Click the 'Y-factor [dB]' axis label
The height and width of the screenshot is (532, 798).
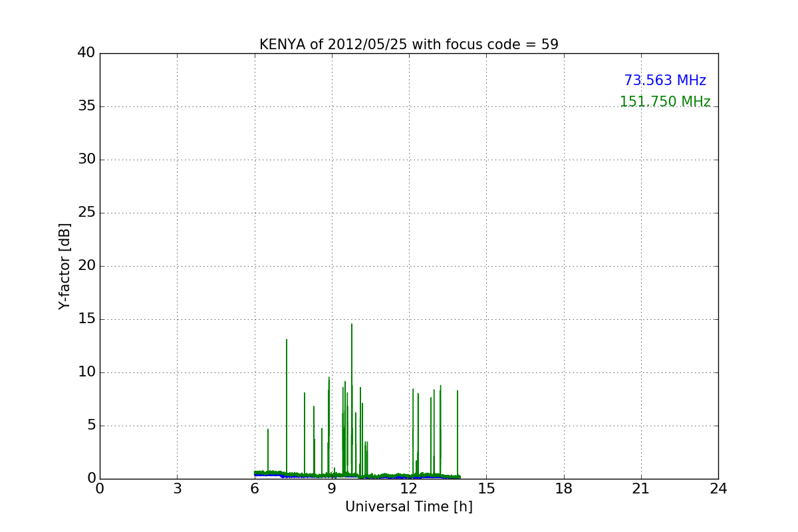pyautogui.click(x=65, y=266)
